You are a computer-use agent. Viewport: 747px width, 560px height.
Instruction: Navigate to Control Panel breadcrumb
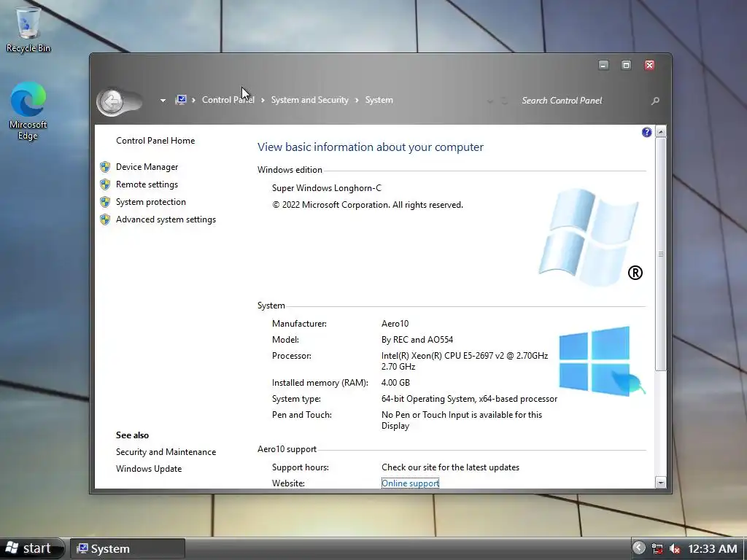point(228,100)
